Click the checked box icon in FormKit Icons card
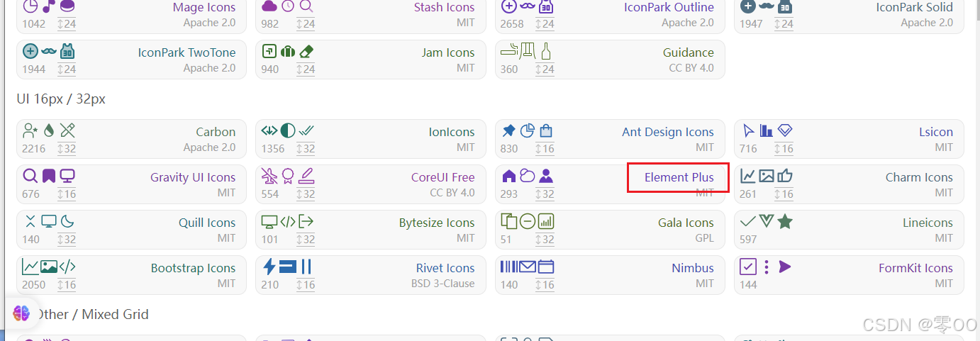The image size is (980, 341). tap(748, 267)
